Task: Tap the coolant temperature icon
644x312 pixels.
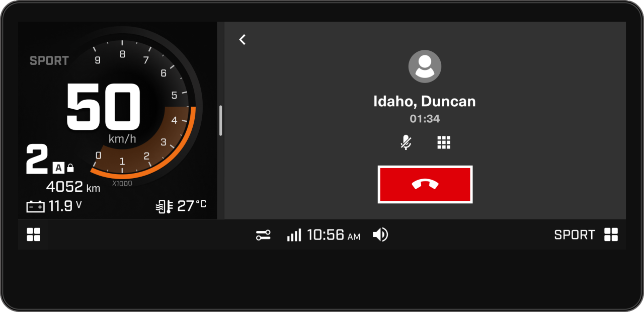Action: tap(165, 206)
